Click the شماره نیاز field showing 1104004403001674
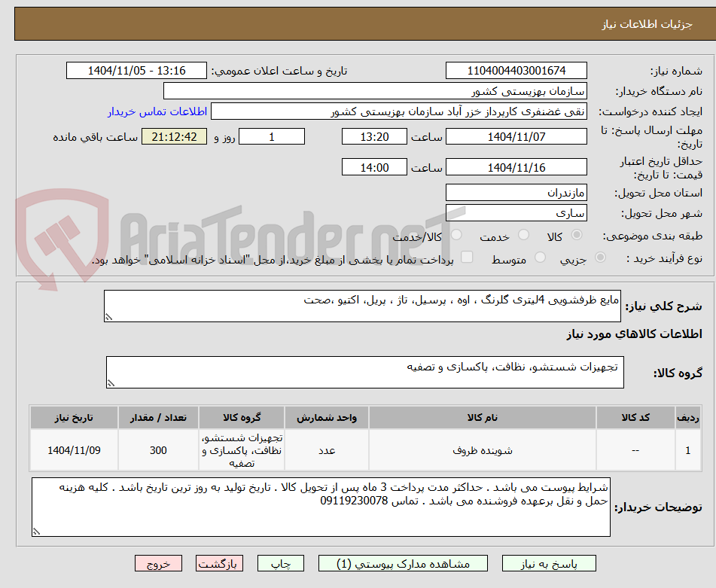Image resolution: width=716 pixels, height=588 pixels. [x=516, y=70]
